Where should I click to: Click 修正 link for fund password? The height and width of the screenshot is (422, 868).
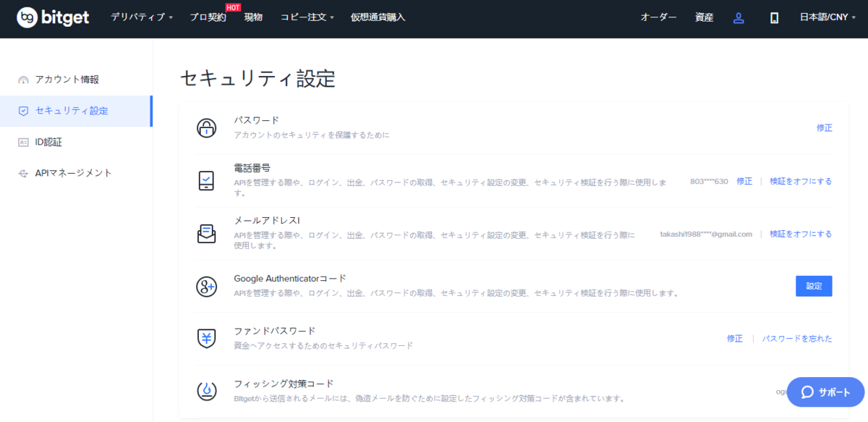point(735,339)
